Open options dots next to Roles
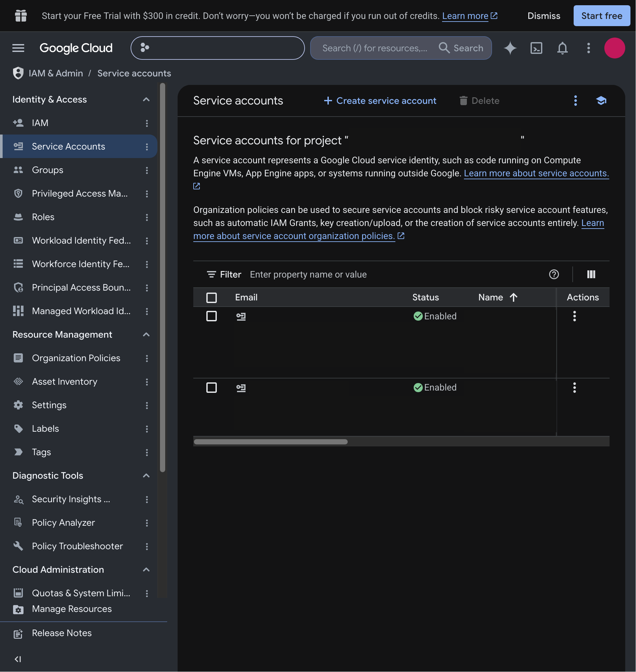 coord(147,217)
